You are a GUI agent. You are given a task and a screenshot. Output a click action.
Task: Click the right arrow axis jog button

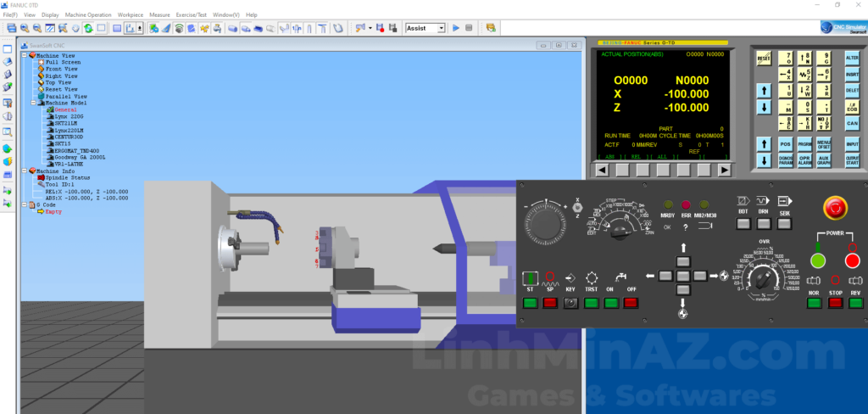click(x=701, y=275)
